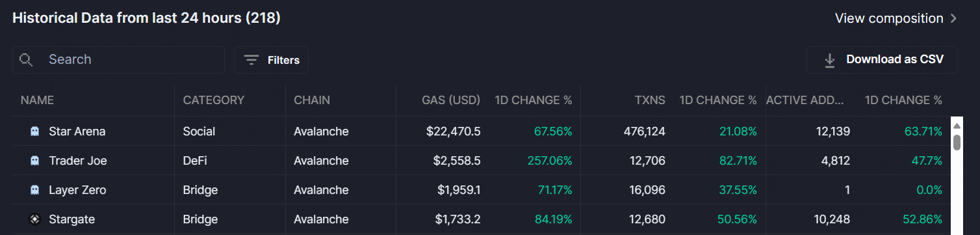Sort by ACTIVE ADD... column header
Screen dimensions: 980x235
pyautogui.click(x=805, y=100)
